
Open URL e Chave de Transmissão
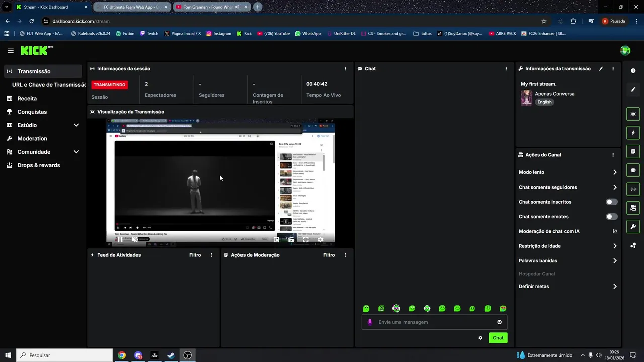pos(49,85)
